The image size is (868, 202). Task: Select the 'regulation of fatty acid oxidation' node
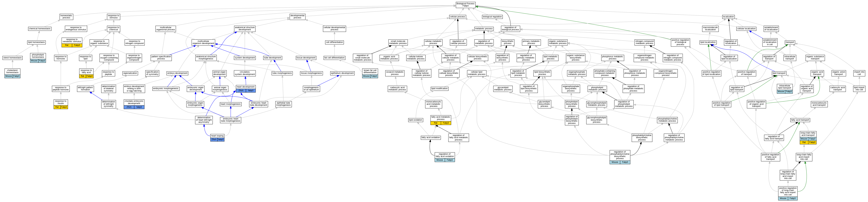point(444,157)
